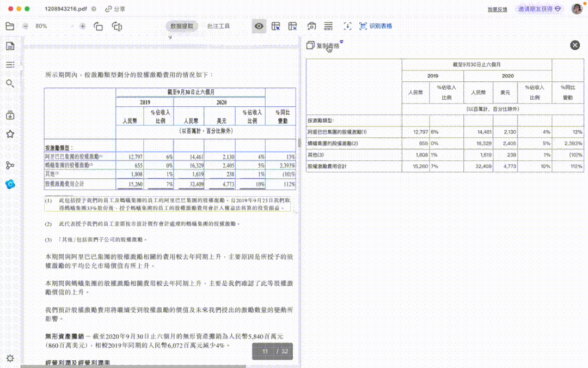588x368 pixels.
Task: Open the 80% zoom level dropdown
Action: (72, 26)
